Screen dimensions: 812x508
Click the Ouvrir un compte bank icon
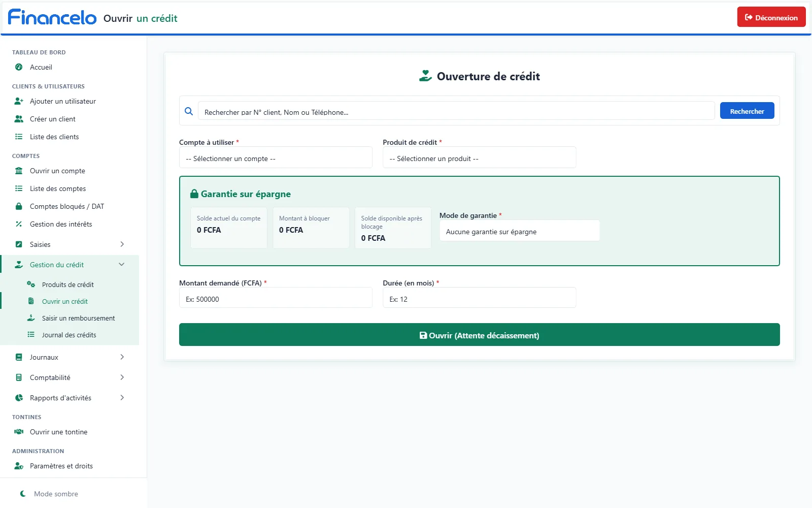[19, 171]
